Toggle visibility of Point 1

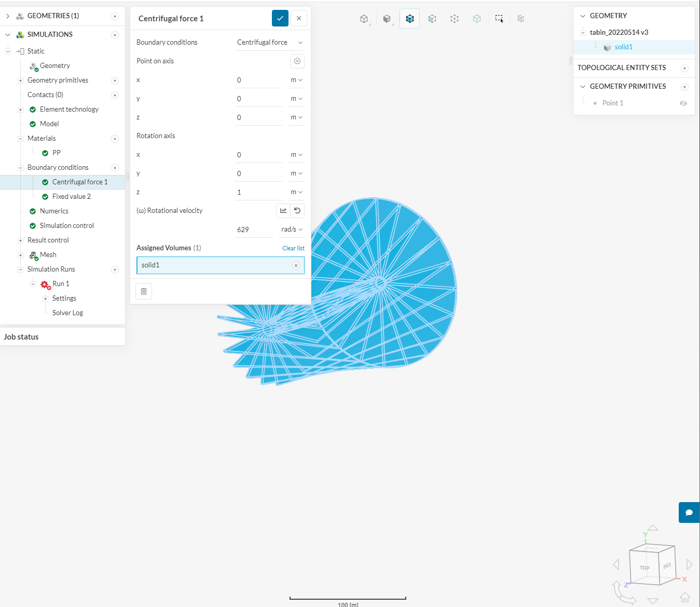click(x=683, y=103)
